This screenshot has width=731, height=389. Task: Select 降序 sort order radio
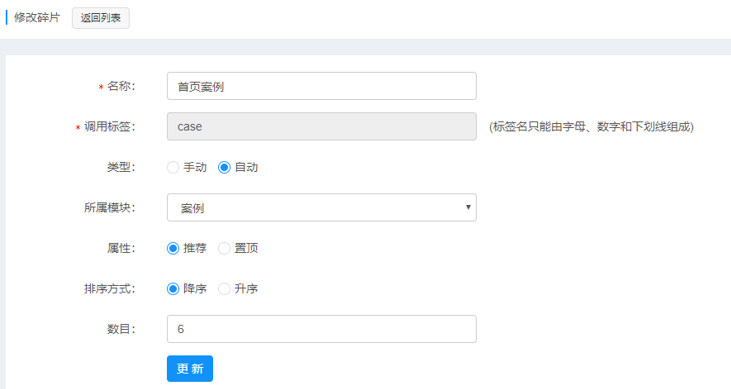click(x=173, y=289)
